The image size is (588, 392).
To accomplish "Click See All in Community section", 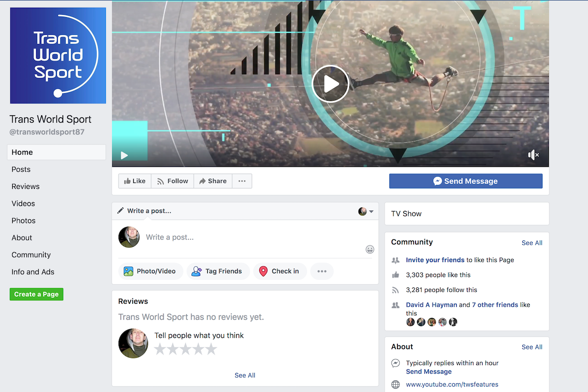I will click(x=532, y=243).
